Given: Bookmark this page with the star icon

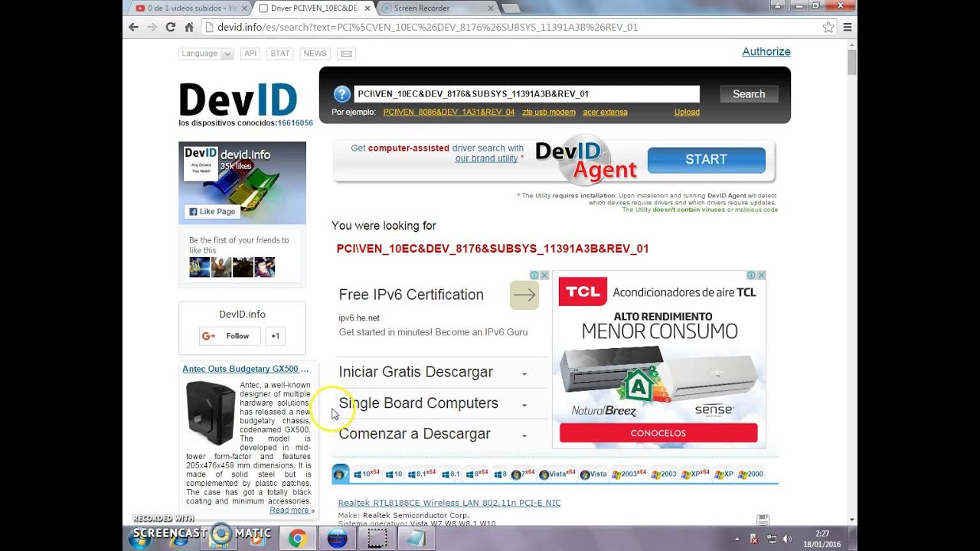Looking at the screenshot, I should click(828, 27).
